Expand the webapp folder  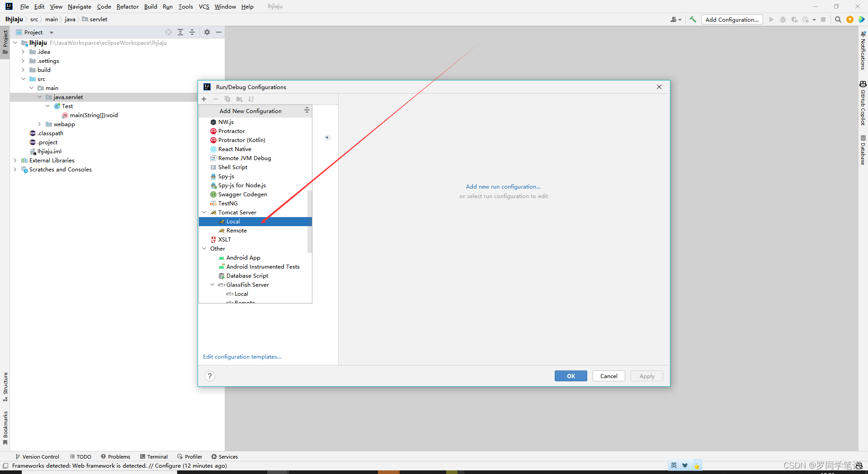(39, 124)
